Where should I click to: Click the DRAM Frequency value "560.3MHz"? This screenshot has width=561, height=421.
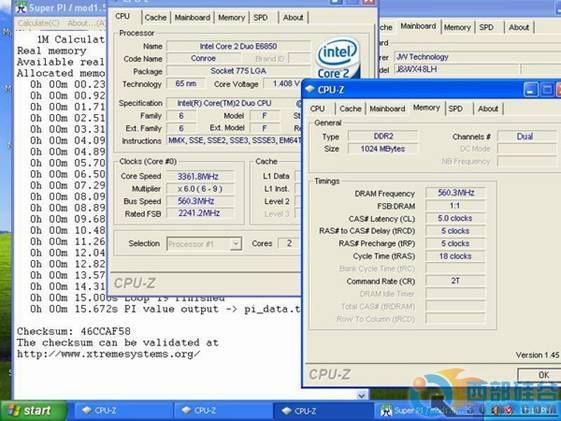coord(456,193)
